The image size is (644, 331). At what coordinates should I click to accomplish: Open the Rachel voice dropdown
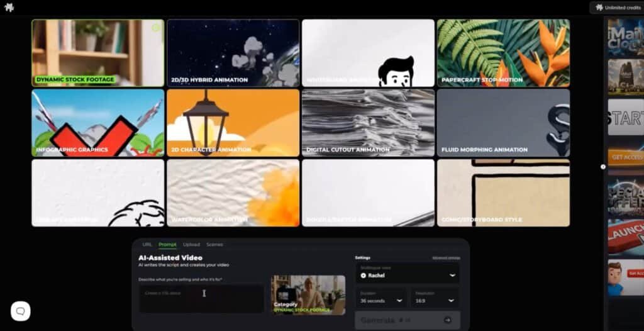pos(408,273)
